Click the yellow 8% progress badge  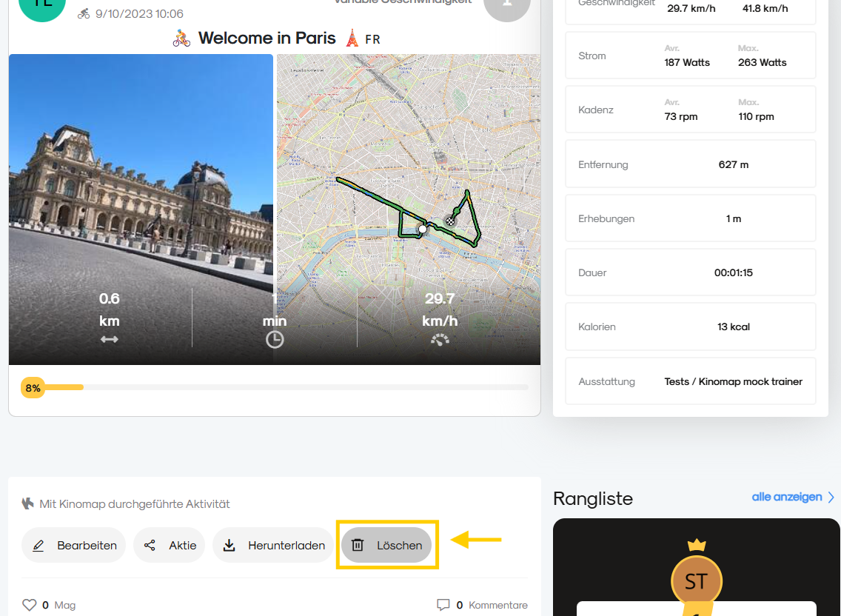(33, 388)
